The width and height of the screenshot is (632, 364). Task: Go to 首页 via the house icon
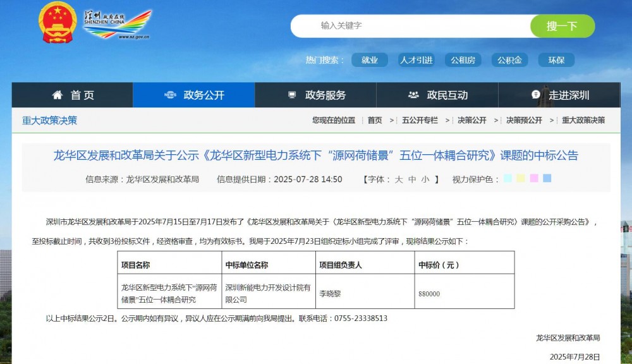58,95
